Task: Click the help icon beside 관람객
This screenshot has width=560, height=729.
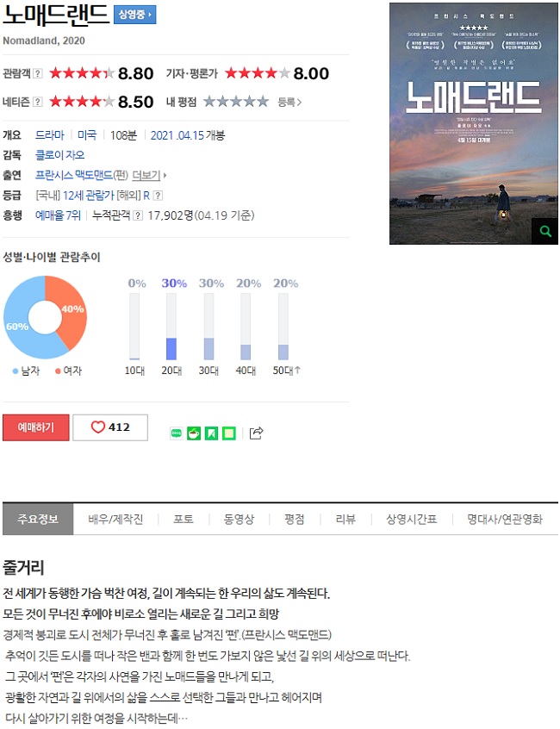Action: (38, 73)
